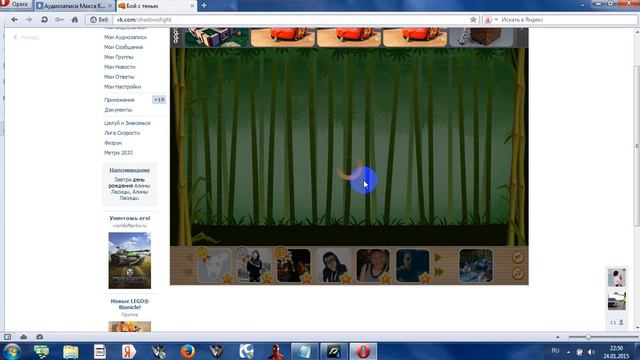Open Мои Группы in VK menu
Image resolution: width=640 pixels, height=360 pixels.
click(x=118, y=57)
